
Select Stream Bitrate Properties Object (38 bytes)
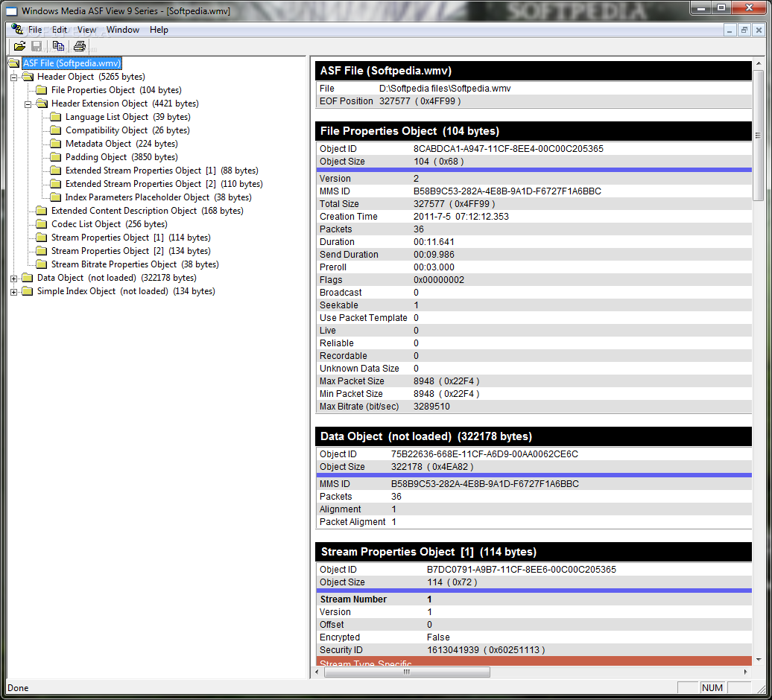(x=135, y=264)
